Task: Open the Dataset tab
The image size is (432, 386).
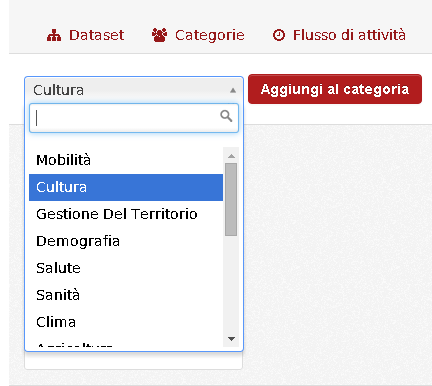Action: click(86, 35)
